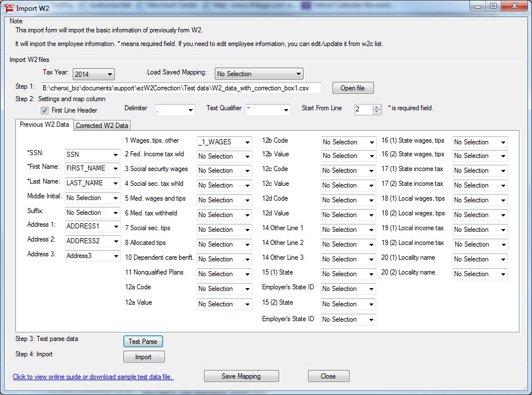Viewport: 532px width, 395px height.
Task: Switch to the Corrected W2 Data tab
Action: click(102, 126)
